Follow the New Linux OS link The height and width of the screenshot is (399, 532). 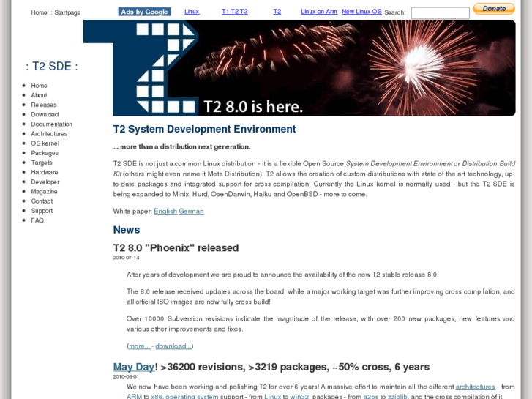click(x=361, y=12)
